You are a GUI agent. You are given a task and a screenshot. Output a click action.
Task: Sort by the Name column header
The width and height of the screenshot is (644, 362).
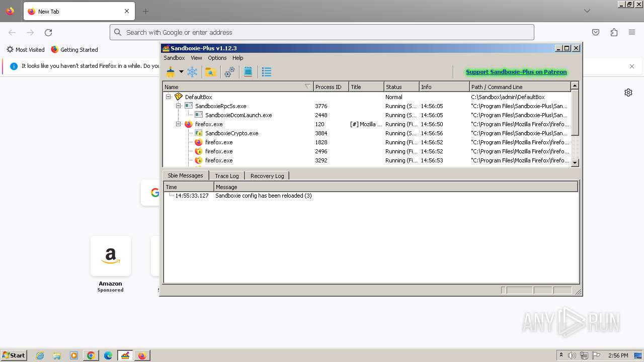237,87
